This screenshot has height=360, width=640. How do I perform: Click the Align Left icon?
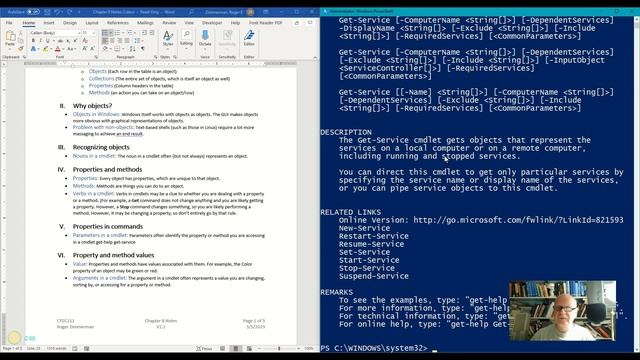(x=105, y=41)
